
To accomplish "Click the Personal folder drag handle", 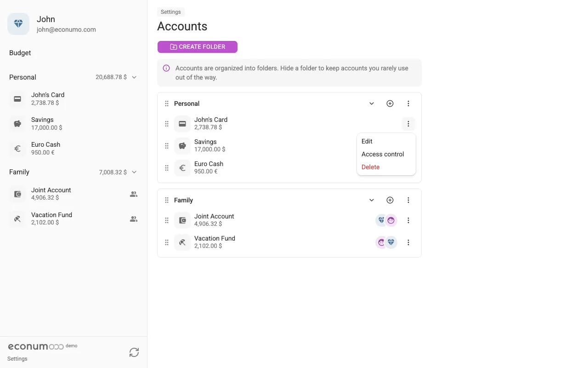I will tap(167, 104).
